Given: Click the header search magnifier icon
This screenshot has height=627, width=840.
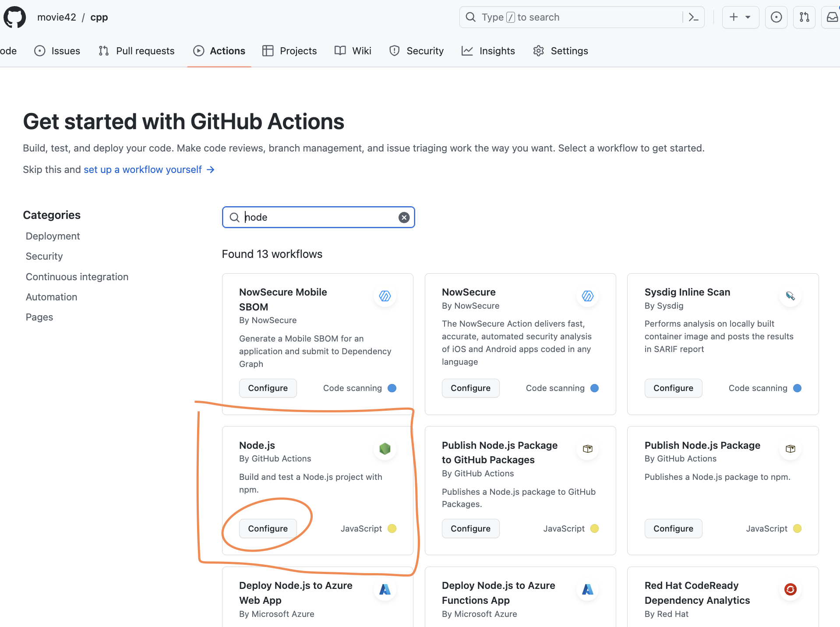Looking at the screenshot, I should tap(471, 17).
